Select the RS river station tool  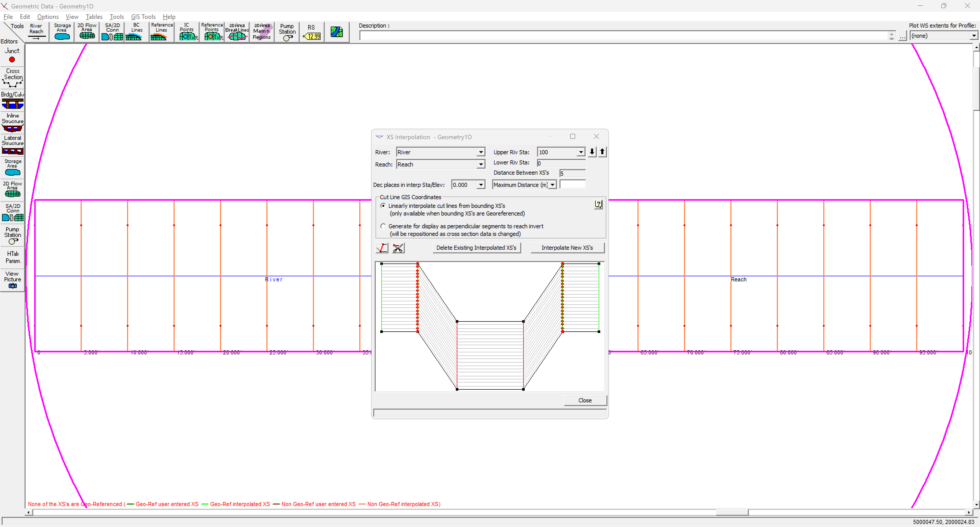312,32
